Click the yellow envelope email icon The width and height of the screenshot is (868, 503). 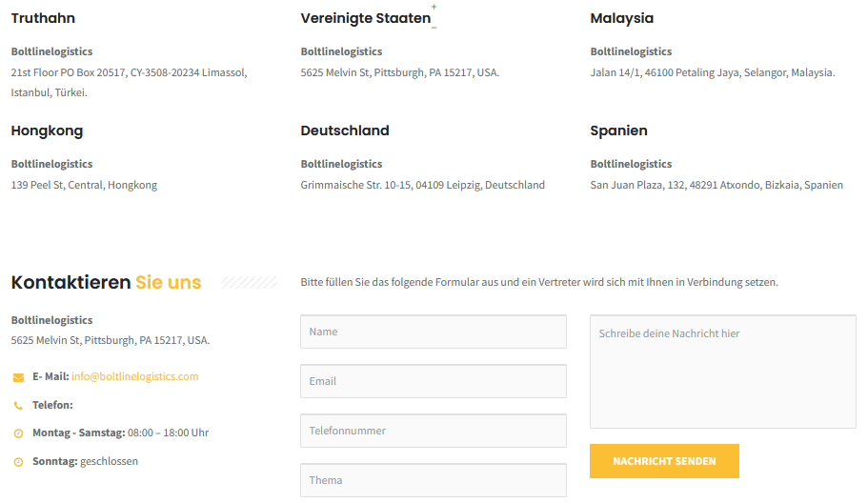coord(18,377)
